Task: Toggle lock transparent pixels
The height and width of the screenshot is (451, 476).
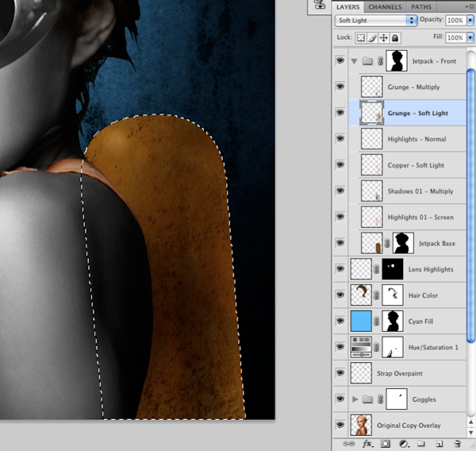Action: coord(361,37)
